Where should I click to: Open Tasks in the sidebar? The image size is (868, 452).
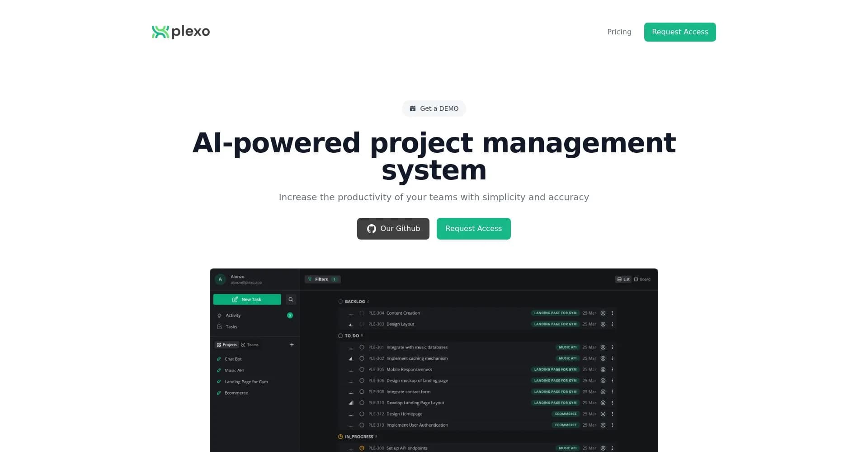tap(231, 327)
